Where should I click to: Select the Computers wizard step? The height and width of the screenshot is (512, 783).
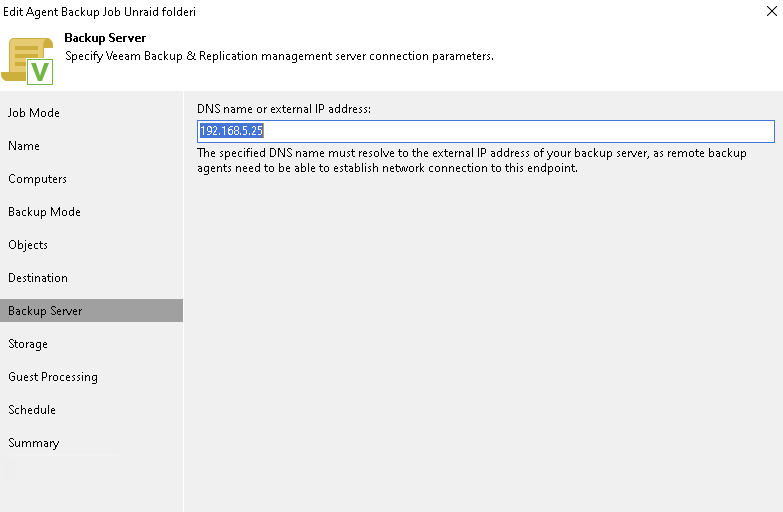[37, 179]
